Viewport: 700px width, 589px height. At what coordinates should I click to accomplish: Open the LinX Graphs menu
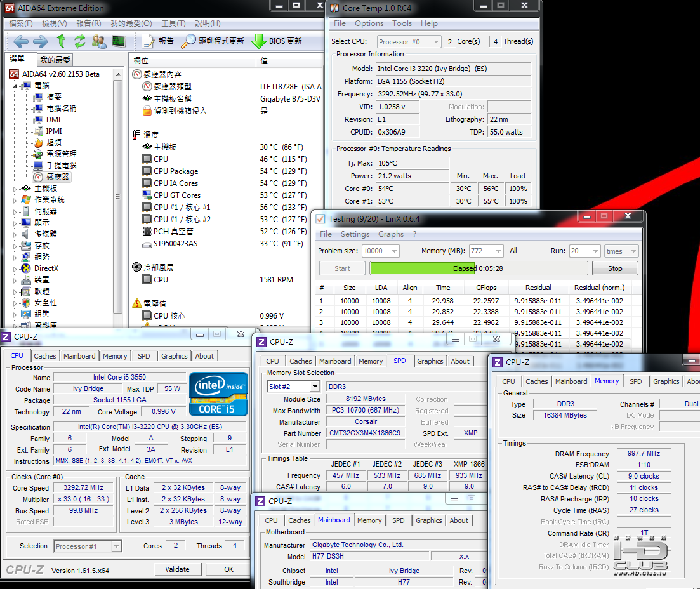coord(391,234)
